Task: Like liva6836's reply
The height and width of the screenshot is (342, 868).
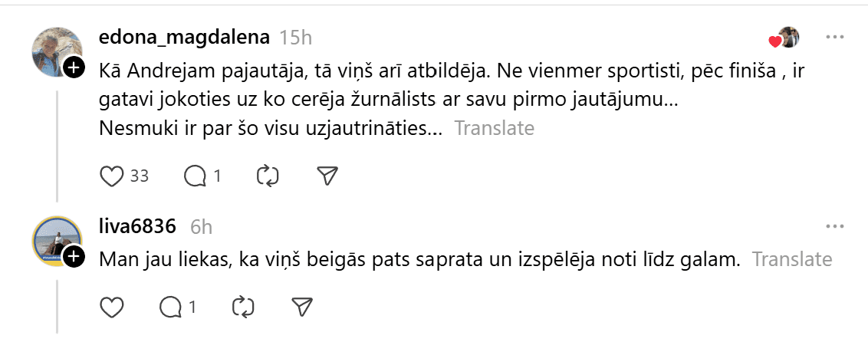Action: (x=113, y=307)
